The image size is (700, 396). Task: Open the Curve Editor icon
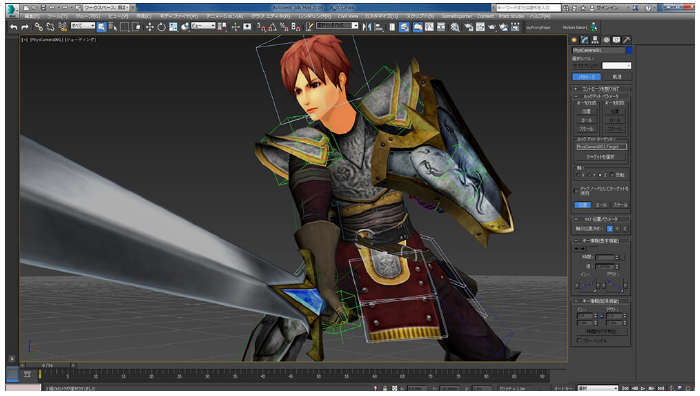pyautogui.click(x=429, y=27)
